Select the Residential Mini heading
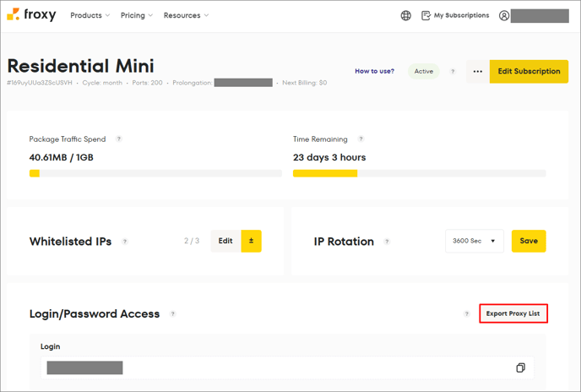 pyautogui.click(x=80, y=66)
